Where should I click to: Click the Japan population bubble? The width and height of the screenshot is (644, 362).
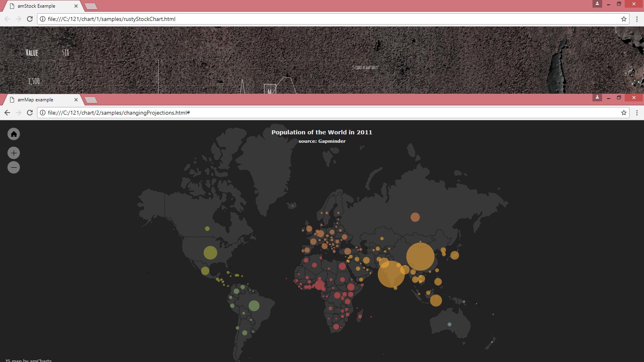tap(454, 255)
